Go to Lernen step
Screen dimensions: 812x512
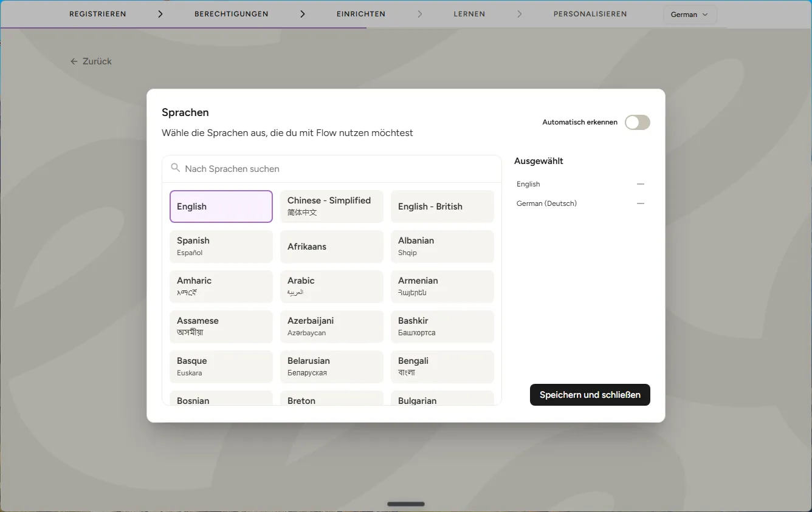click(x=469, y=14)
